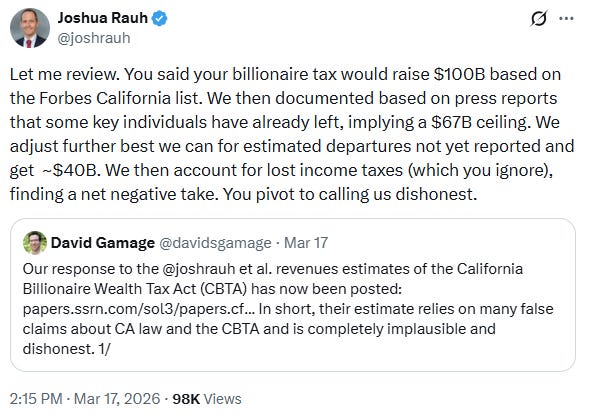The image size is (590, 414).
Task: Click the Mar 17 quoted tweet date
Action: click(306, 243)
